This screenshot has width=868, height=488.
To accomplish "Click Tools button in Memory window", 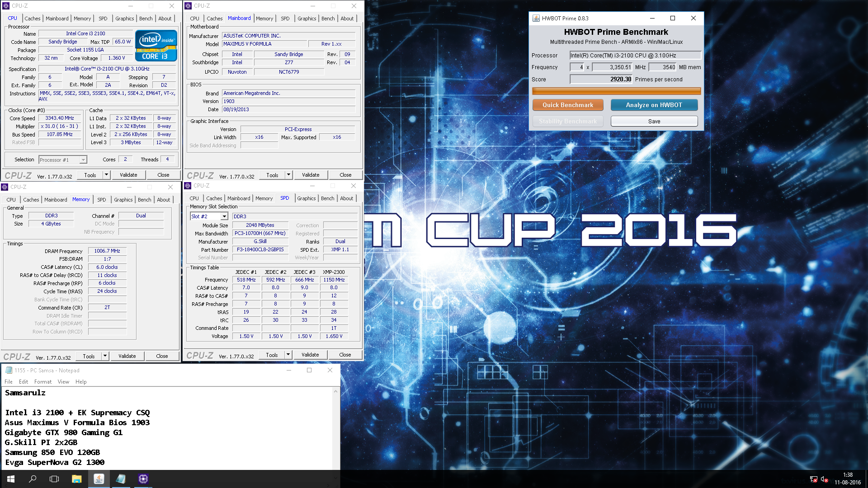I will 89,356.
